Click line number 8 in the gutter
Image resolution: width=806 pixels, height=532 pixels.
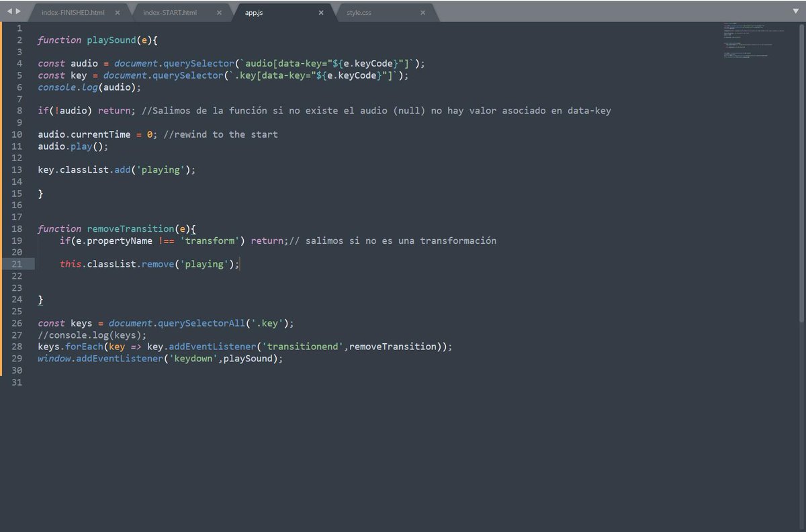tap(19, 111)
